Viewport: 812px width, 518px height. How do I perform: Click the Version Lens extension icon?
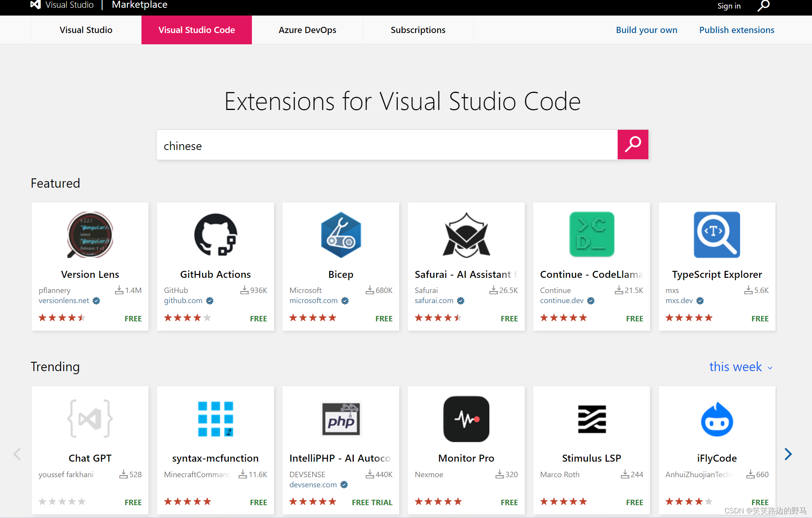(x=90, y=235)
